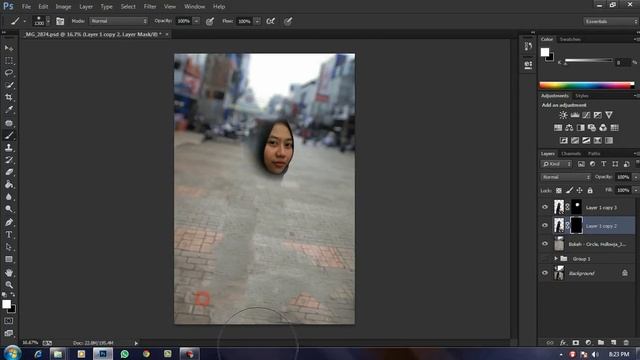640x360 pixels.
Task: Switch to the Paths tab
Action: 594,153
